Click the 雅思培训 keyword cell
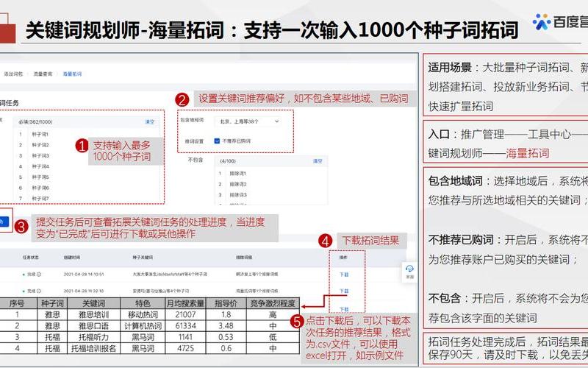The width and height of the screenshot is (588, 368). (x=93, y=315)
